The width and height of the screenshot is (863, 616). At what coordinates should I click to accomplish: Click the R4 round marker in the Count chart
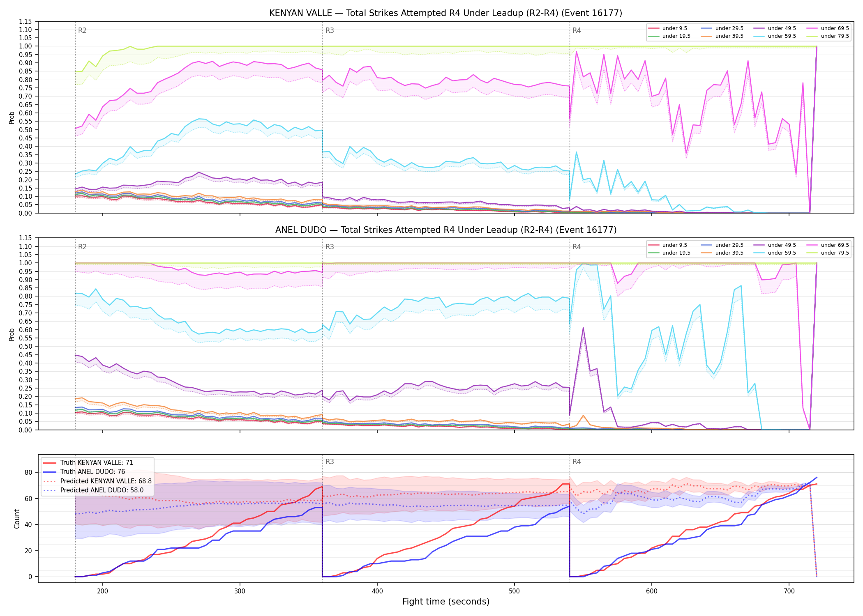pyautogui.click(x=577, y=462)
